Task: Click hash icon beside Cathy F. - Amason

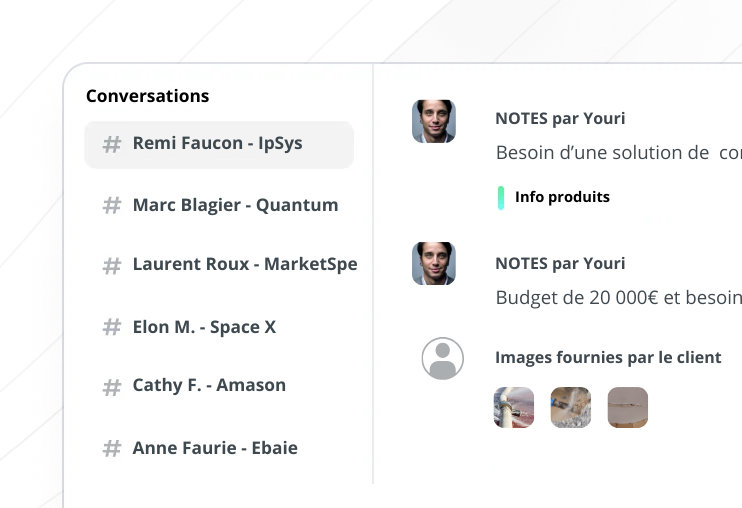Action: [x=112, y=386]
